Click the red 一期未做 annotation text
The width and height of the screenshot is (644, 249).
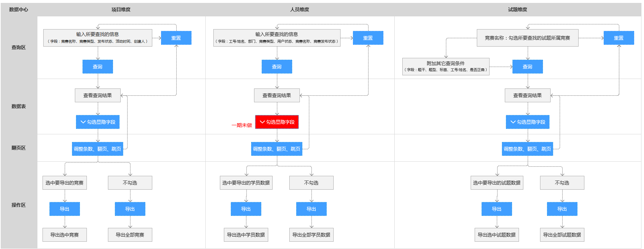point(242,125)
